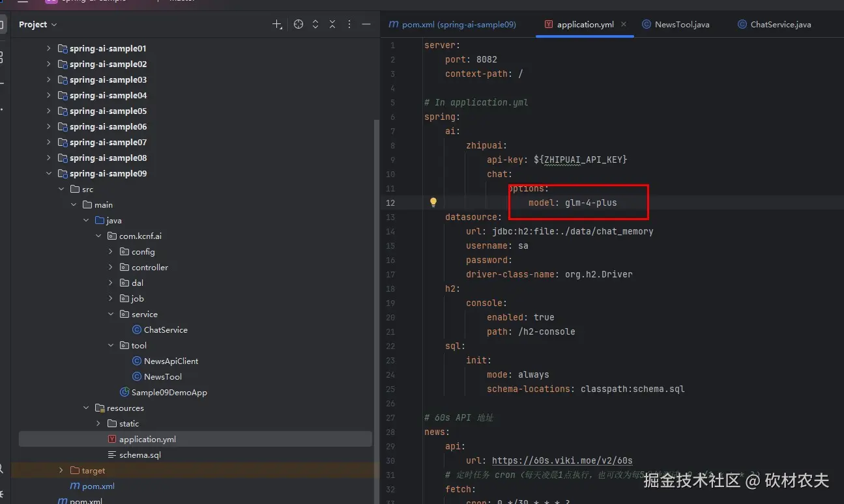The image size is (844, 504).
Task: Click the lightbulb intention icon on line 12
Action: pyautogui.click(x=433, y=203)
